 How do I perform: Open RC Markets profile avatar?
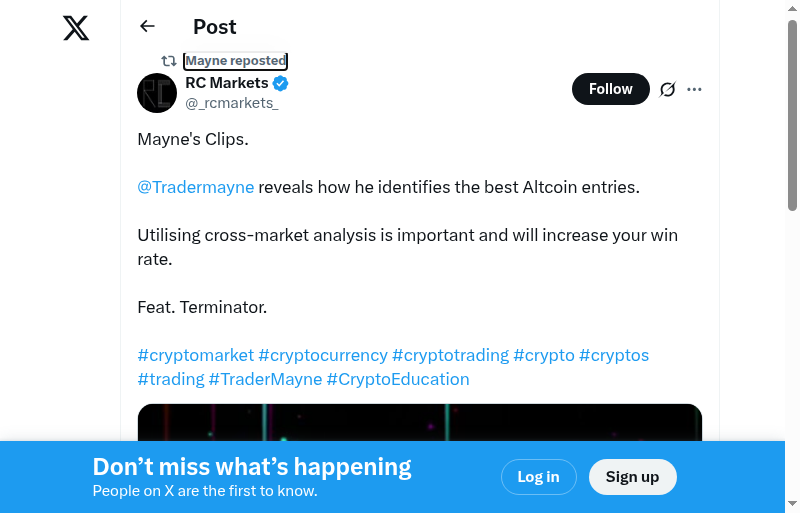tap(157, 93)
